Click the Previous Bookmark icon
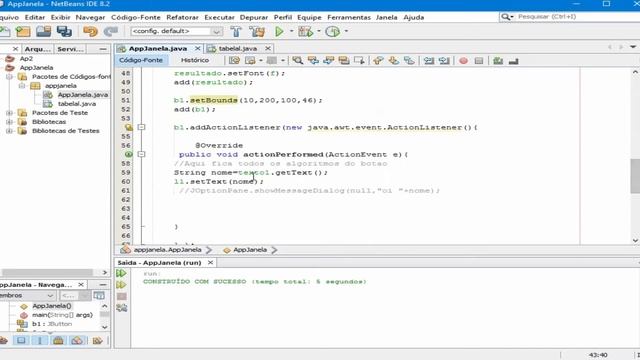The width and height of the screenshot is (640, 360). (378, 60)
